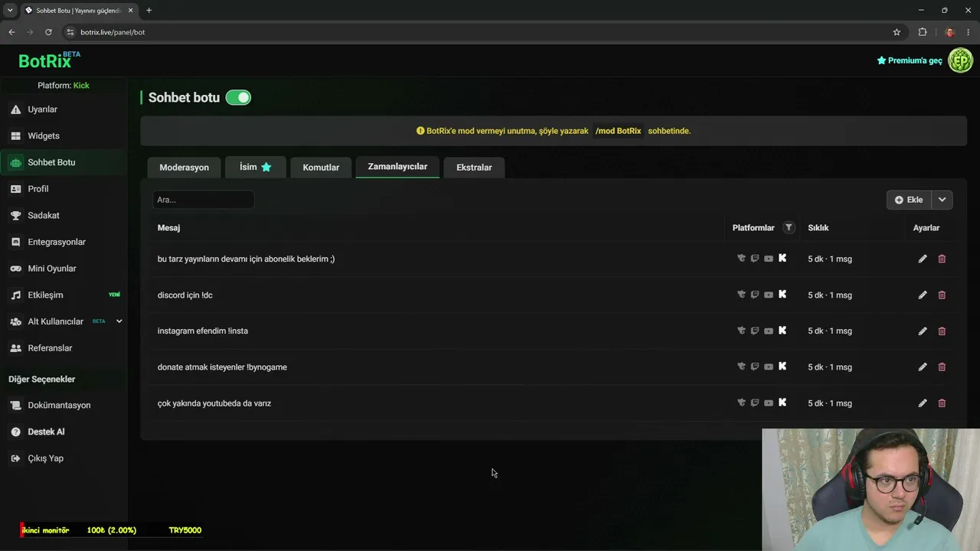Click the 'discord için !dc' message text
Viewport: 980px width, 551px height.
(185, 295)
